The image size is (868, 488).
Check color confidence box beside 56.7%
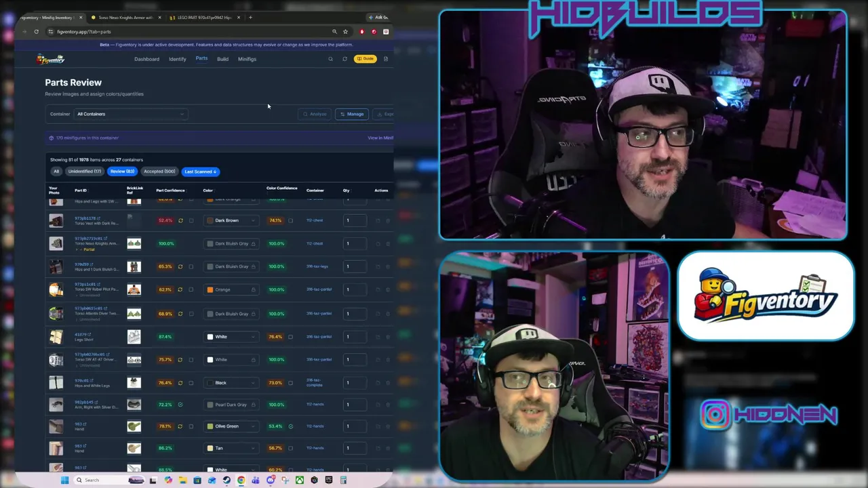(290, 448)
